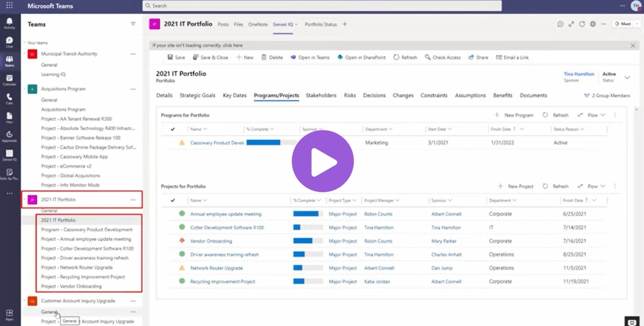
Task: Click Network Router Upgrade progress bar
Action: pyautogui.click(x=308, y=268)
